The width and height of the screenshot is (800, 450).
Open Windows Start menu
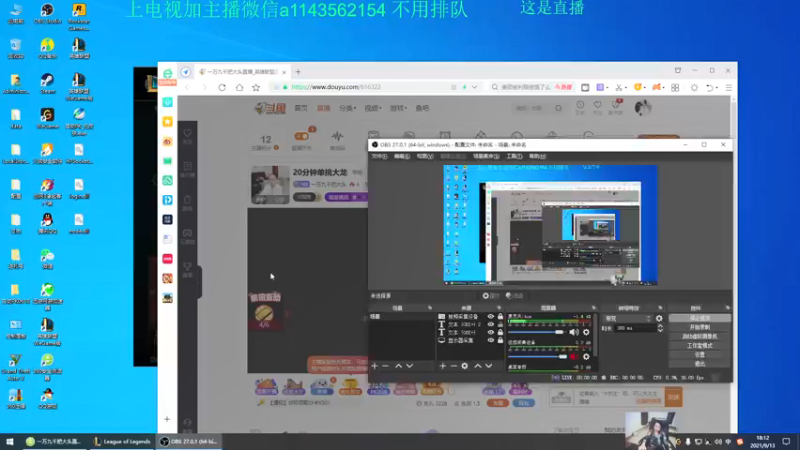pyautogui.click(x=9, y=441)
